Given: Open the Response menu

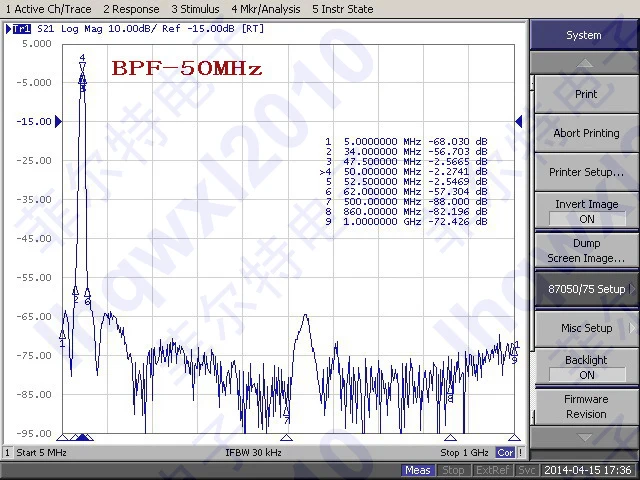Looking at the screenshot, I should [x=131, y=9].
